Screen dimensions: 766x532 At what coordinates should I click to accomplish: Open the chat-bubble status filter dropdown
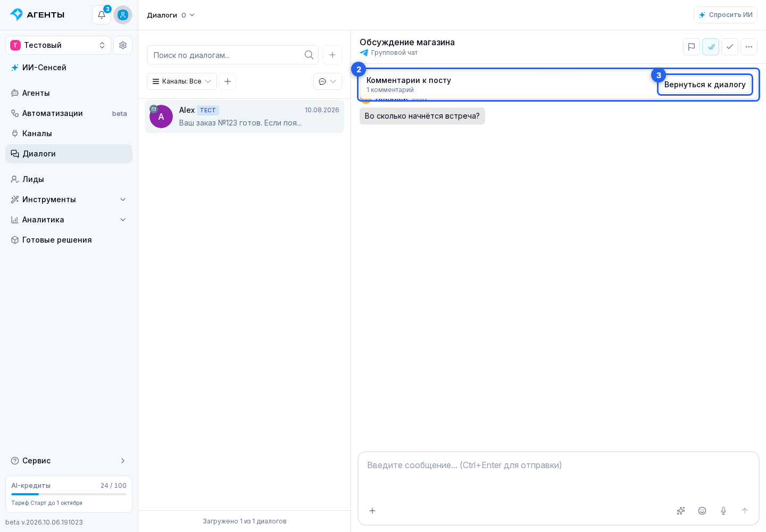click(x=328, y=81)
